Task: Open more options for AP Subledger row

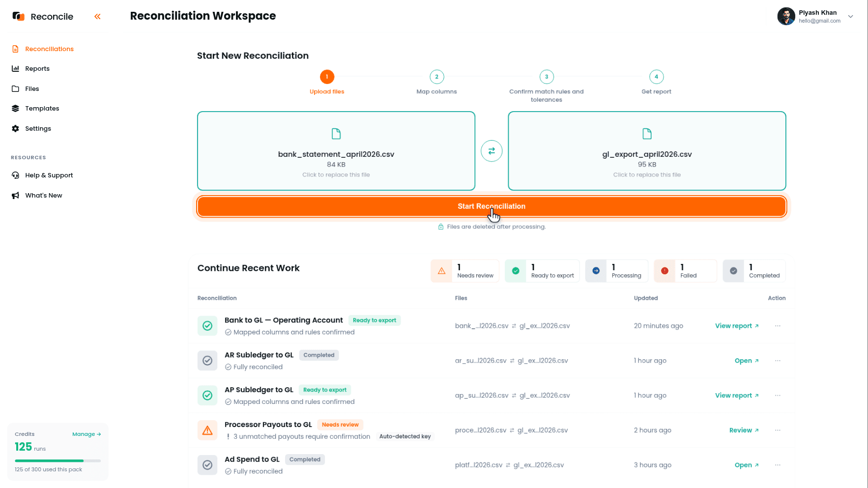Action: coord(778,395)
